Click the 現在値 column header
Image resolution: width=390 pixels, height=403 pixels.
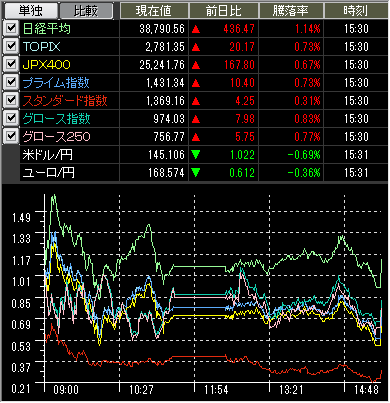tap(154, 11)
